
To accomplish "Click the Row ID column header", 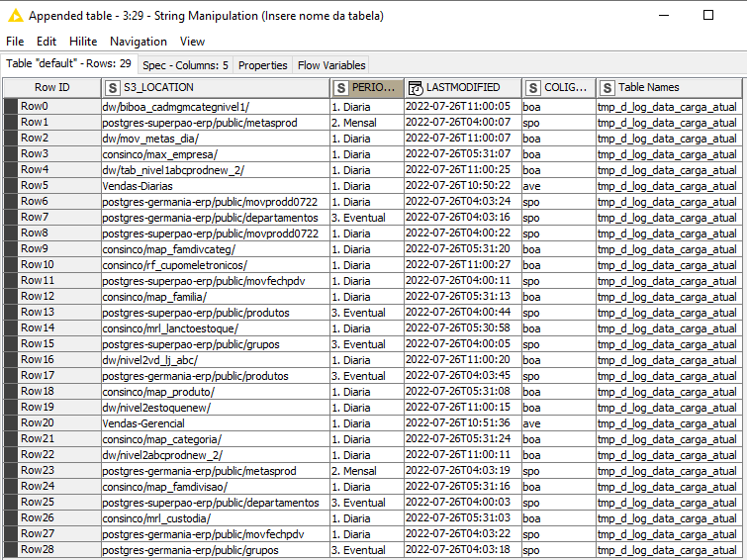I will (x=51, y=88).
